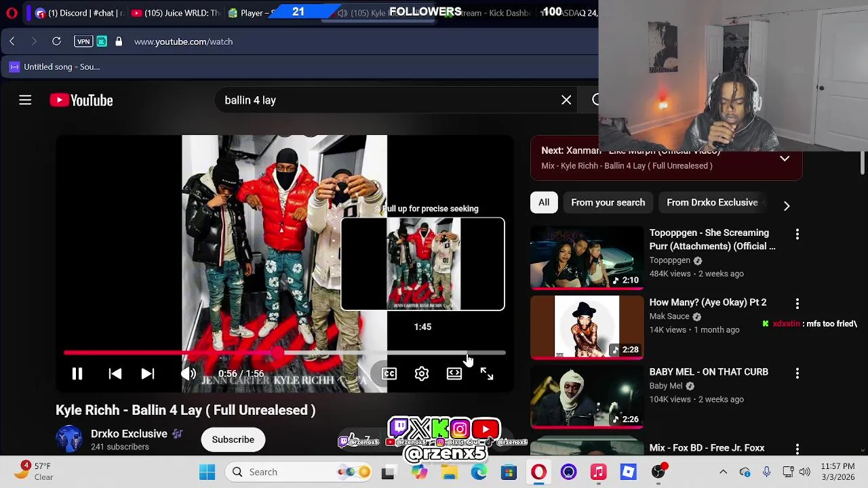
Task: Open the Apple Music taskbar icon
Action: (598, 472)
